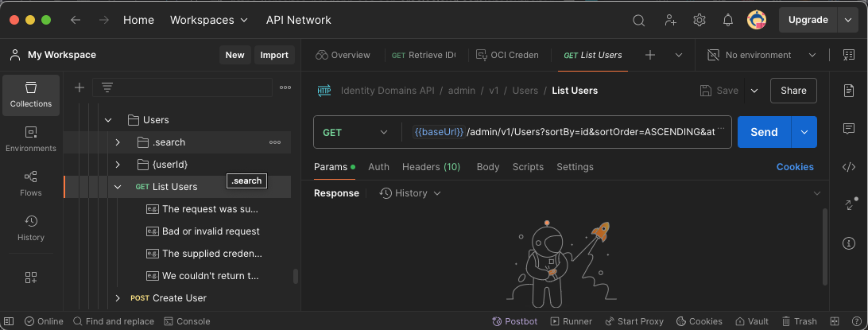The height and width of the screenshot is (330, 868).
Task: Open the No environment dropdown
Action: pos(762,55)
